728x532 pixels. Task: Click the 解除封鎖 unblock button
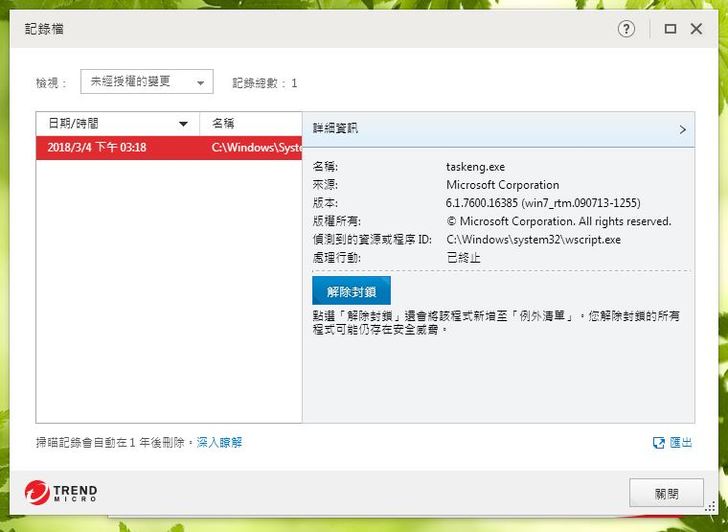tap(351, 291)
